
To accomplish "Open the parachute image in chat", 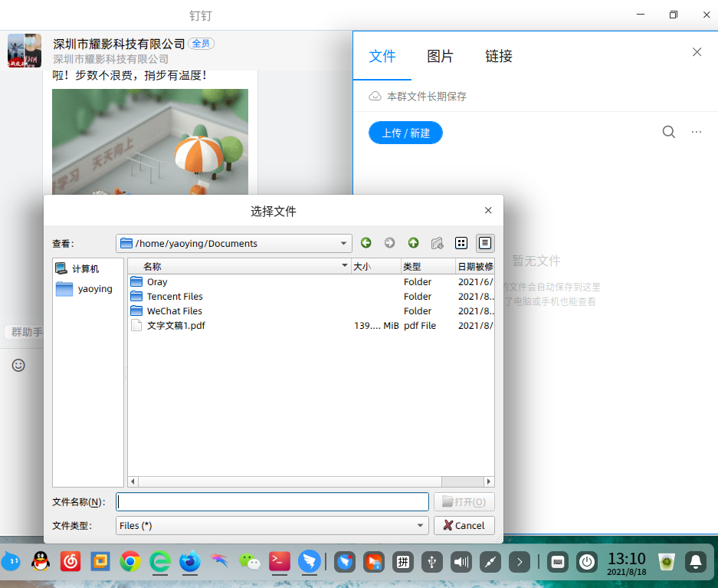I will click(x=150, y=142).
